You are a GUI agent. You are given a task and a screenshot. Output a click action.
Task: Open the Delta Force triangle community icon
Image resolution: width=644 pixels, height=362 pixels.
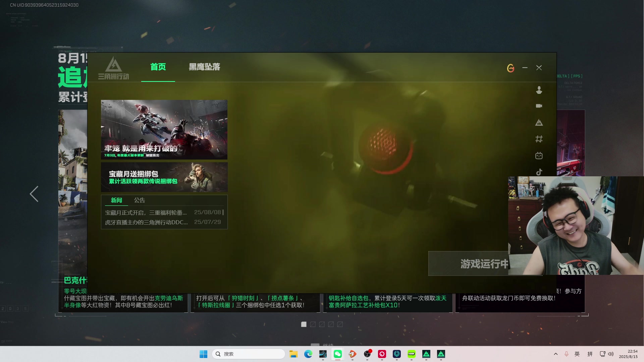(539, 123)
